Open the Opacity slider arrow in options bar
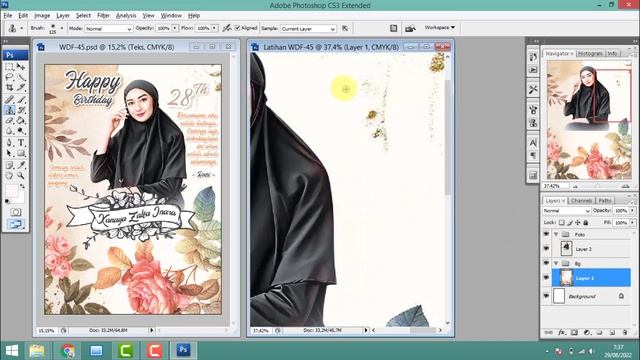640x360 pixels. point(175,28)
